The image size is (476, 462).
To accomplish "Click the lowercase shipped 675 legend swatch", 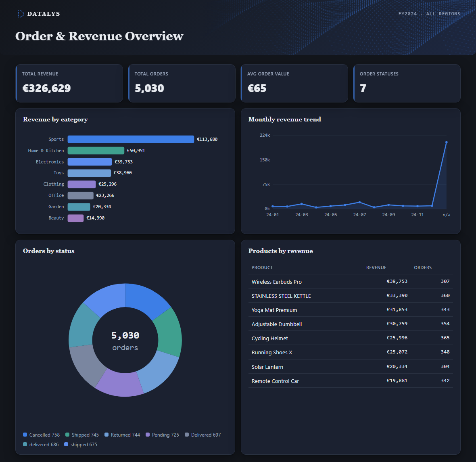I will (66, 444).
